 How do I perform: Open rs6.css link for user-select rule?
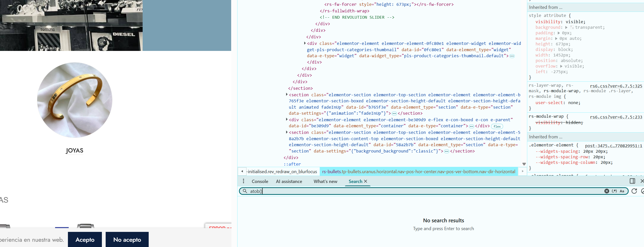[x=616, y=86]
